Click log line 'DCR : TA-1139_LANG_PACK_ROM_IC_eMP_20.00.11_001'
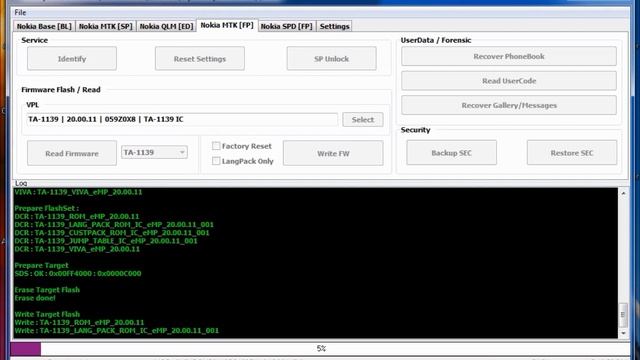640x360 pixels. tap(114, 224)
